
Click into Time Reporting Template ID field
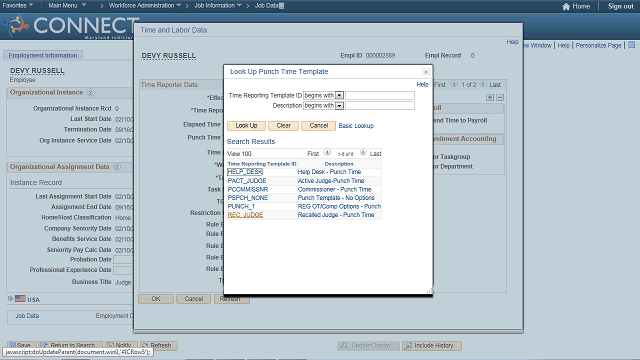380,96
